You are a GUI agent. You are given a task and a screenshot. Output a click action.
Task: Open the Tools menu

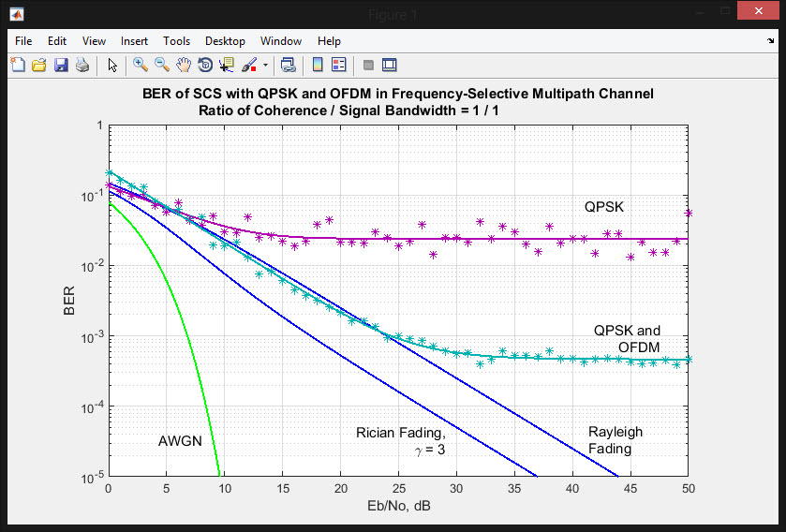pyautogui.click(x=176, y=41)
